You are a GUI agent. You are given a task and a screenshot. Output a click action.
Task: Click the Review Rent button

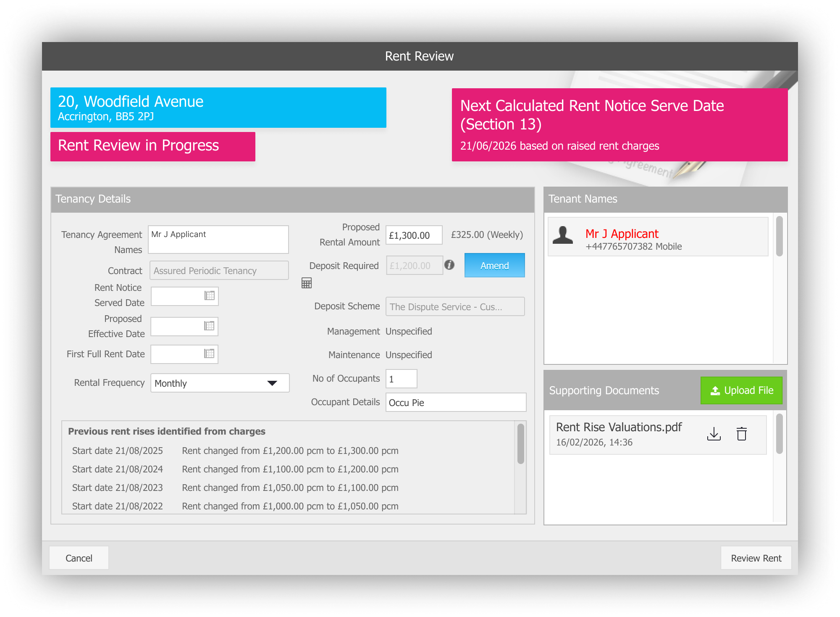pyautogui.click(x=756, y=558)
